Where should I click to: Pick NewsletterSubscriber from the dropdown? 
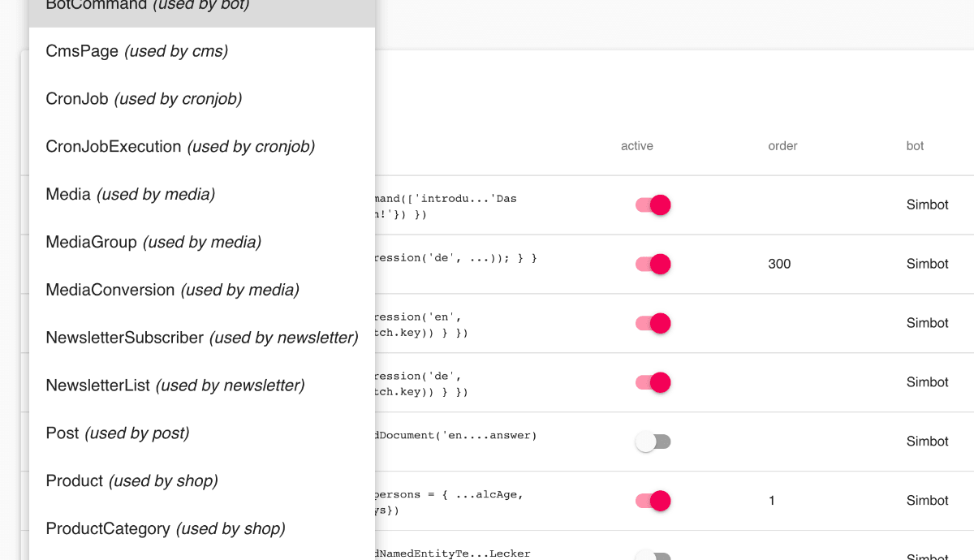201,338
